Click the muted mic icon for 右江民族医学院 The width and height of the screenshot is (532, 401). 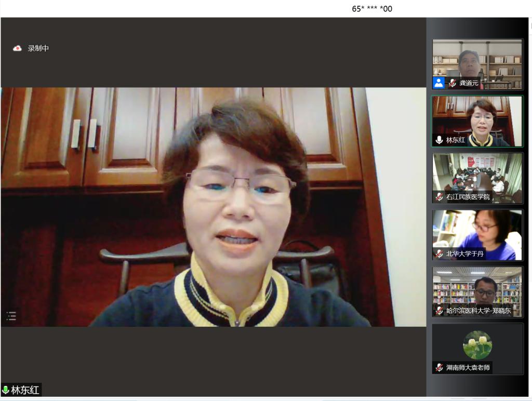pos(440,197)
